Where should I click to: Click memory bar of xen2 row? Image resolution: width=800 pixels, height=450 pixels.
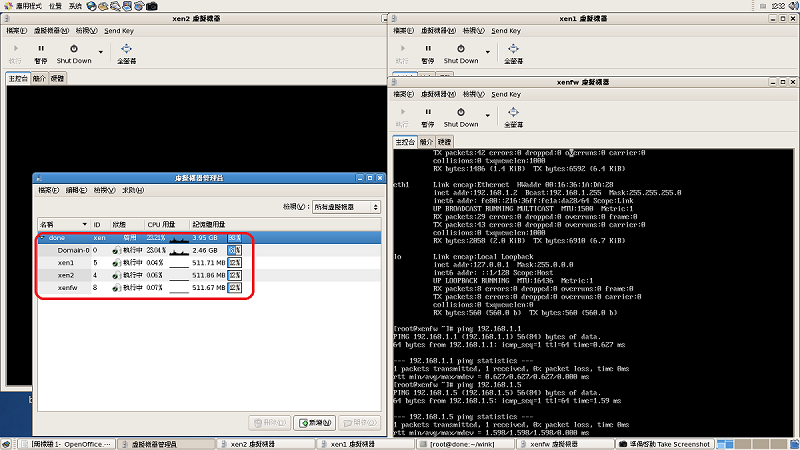(234, 276)
